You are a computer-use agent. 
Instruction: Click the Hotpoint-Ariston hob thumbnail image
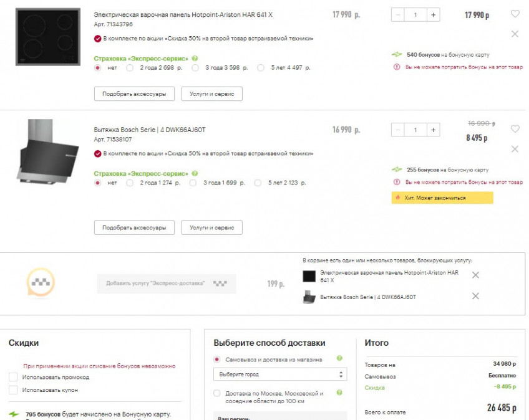tap(48, 37)
